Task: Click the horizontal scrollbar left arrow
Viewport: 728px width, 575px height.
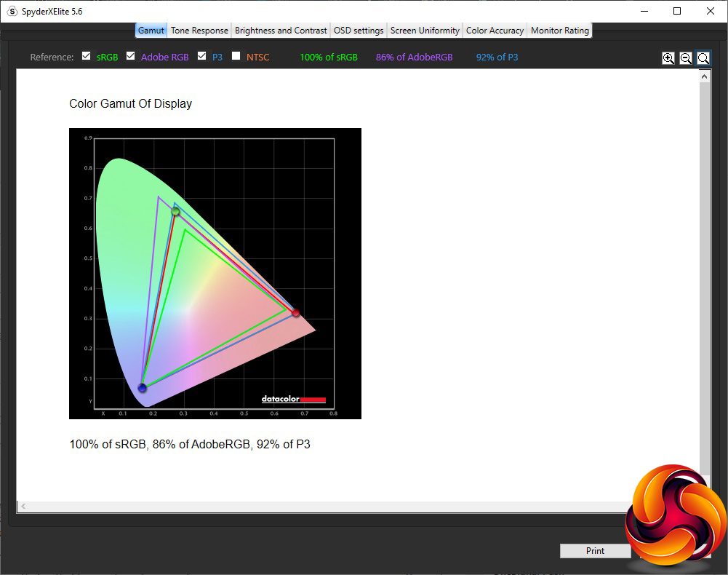Action: (23, 506)
